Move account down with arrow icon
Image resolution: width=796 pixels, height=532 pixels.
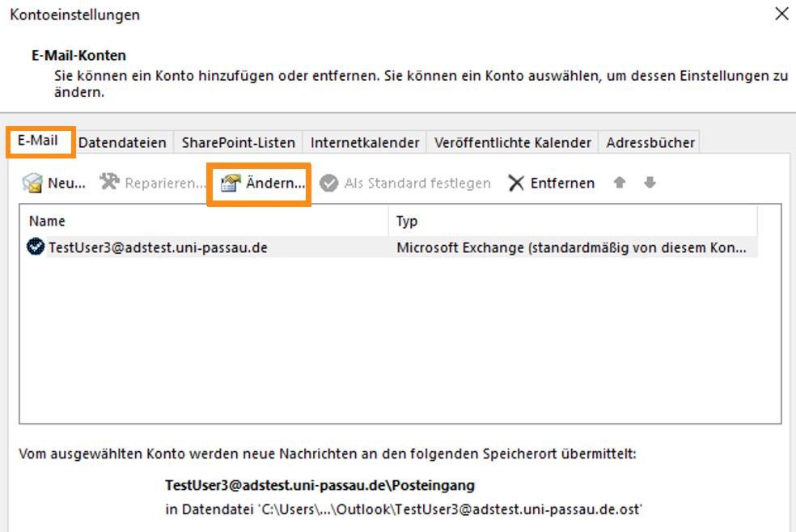pyautogui.click(x=650, y=182)
